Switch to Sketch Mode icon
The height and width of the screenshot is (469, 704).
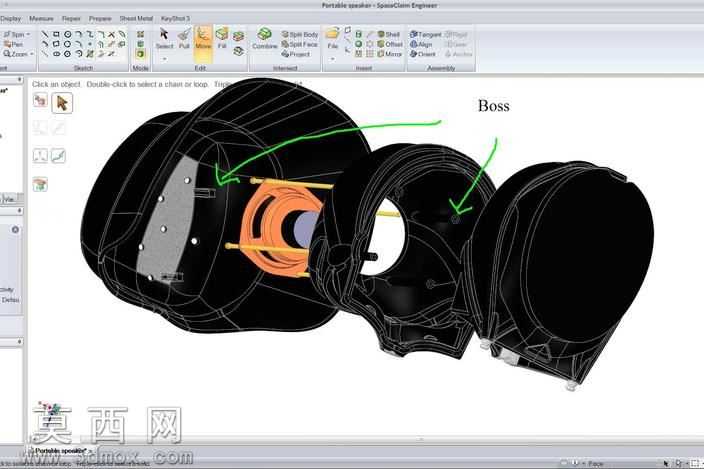pos(141,35)
